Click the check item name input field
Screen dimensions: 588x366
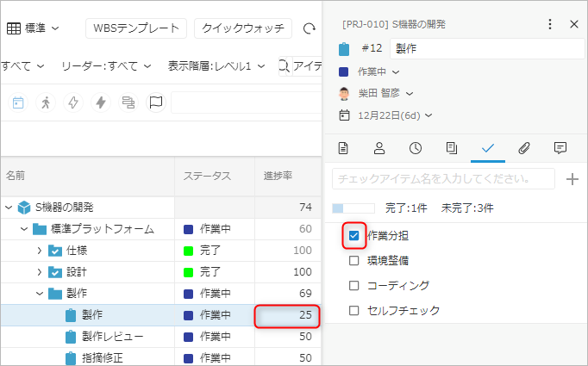[443, 179]
